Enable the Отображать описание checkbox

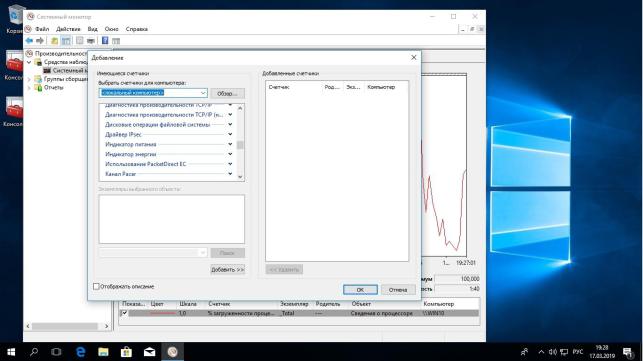click(96, 286)
